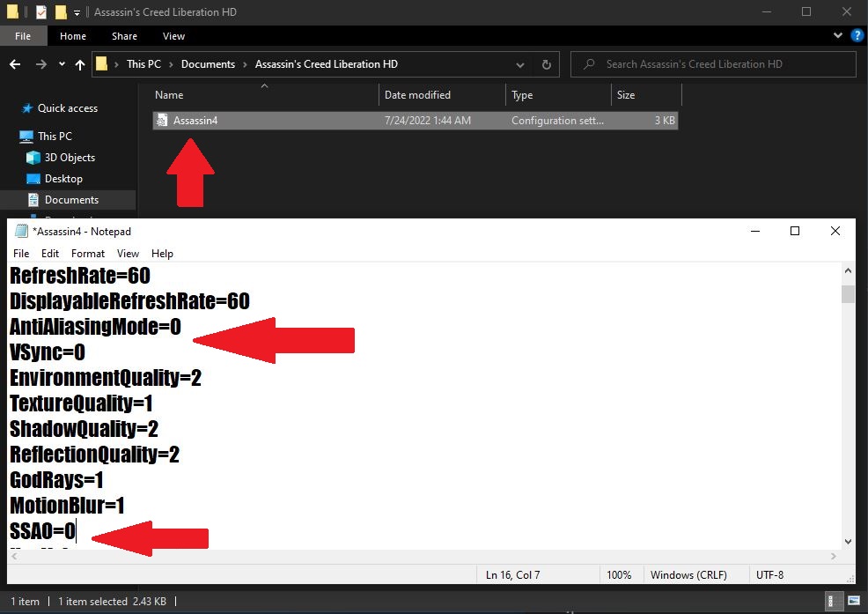Go forward with the Explorer forward arrow
This screenshot has height=614, width=868.
tap(41, 64)
